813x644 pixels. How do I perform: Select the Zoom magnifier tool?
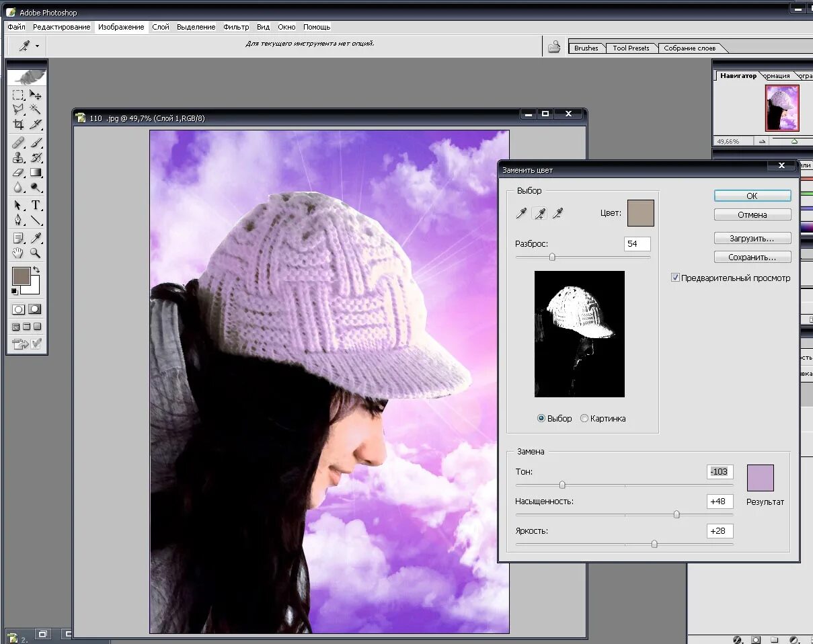[x=36, y=253]
